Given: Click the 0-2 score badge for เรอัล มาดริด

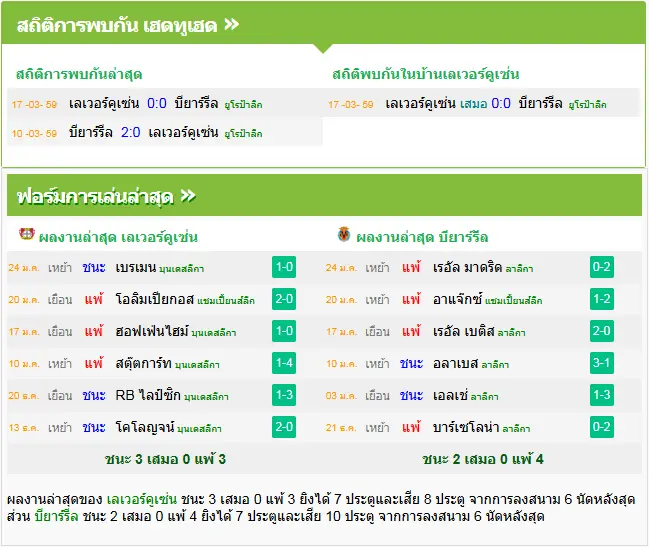Looking at the screenshot, I should [601, 267].
